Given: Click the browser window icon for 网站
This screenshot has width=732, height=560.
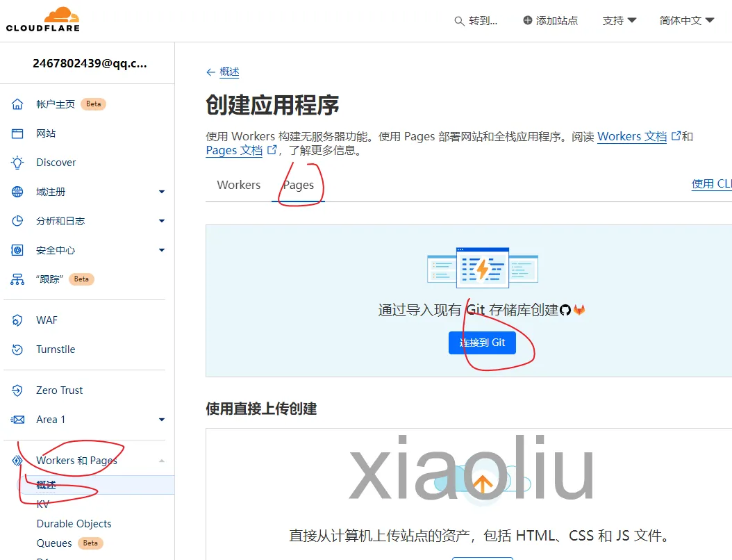Looking at the screenshot, I should (x=17, y=133).
